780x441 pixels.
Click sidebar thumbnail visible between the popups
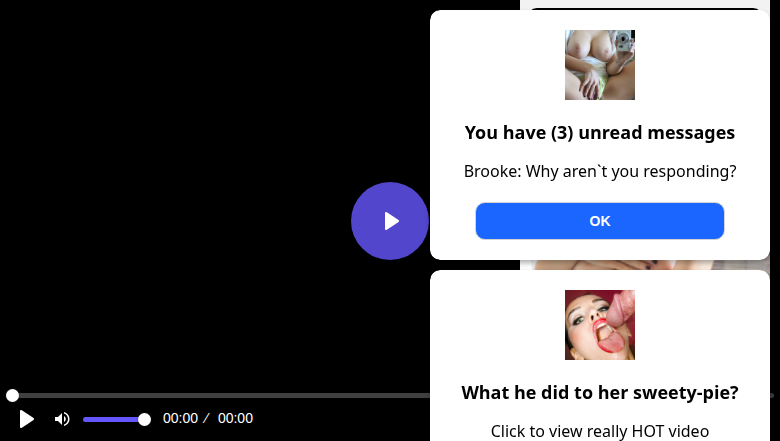[649, 265]
